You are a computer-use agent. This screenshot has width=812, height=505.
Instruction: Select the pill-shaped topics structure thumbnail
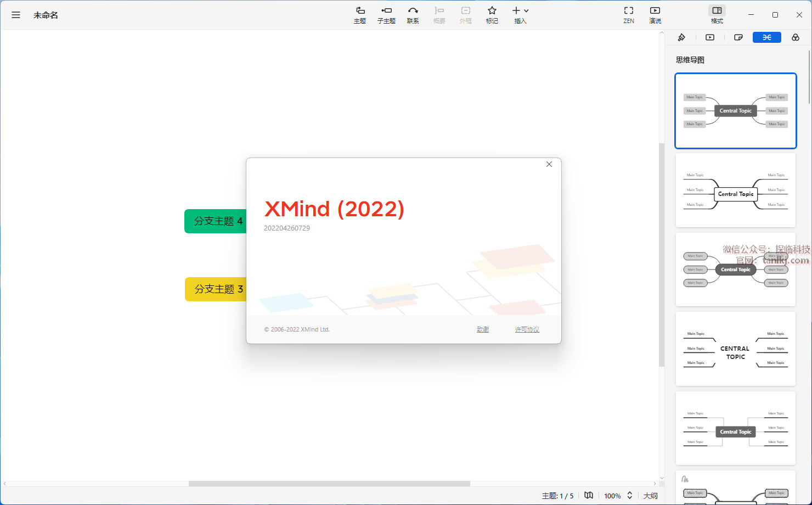pos(736,269)
